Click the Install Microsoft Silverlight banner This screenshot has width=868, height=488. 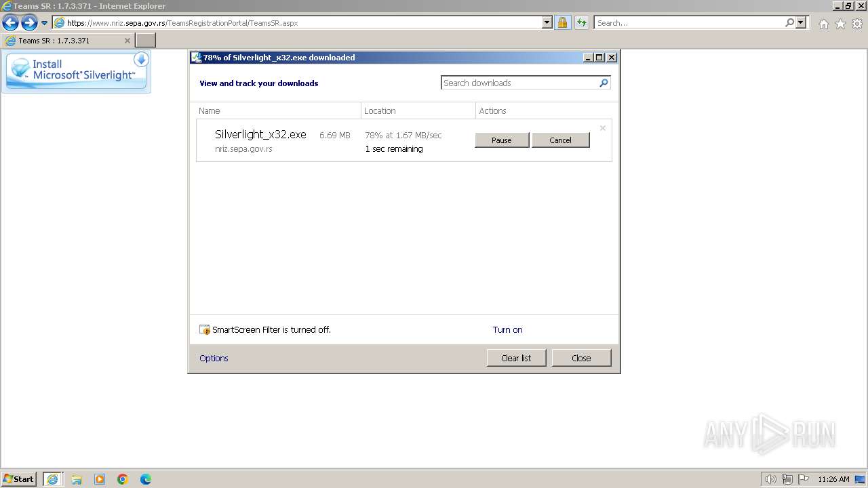[76, 71]
